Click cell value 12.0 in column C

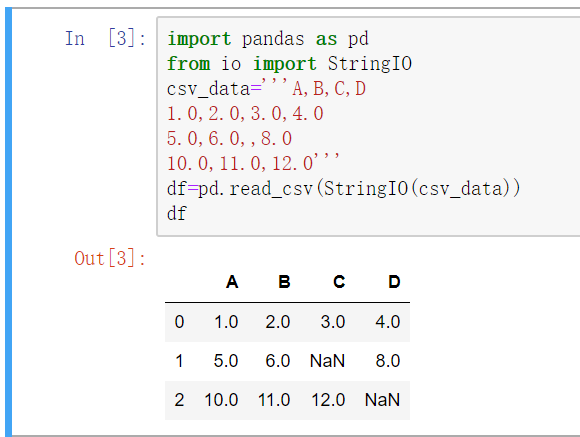(x=328, y=400)
